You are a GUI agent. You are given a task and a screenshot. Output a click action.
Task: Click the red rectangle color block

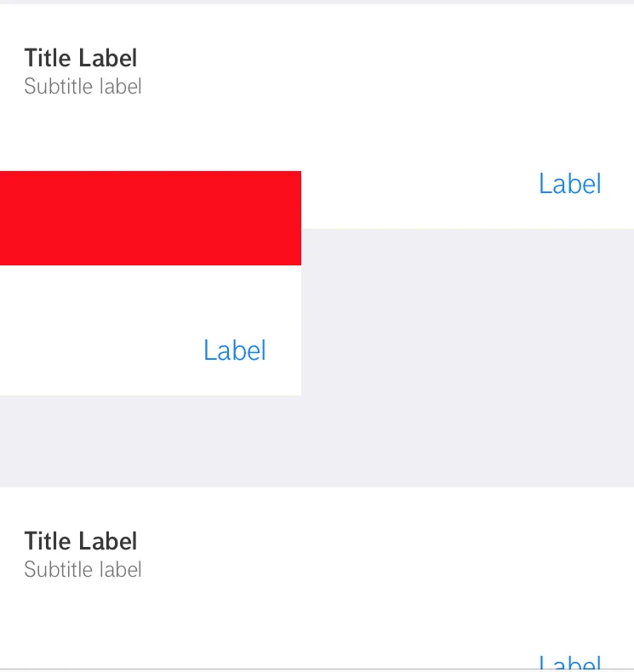click(x=150, y=218)
